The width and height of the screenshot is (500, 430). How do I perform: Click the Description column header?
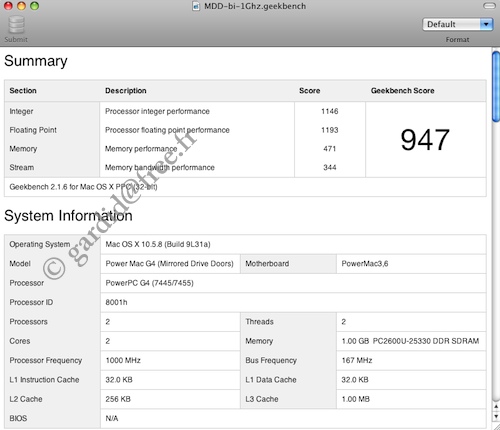coord(126,91)
